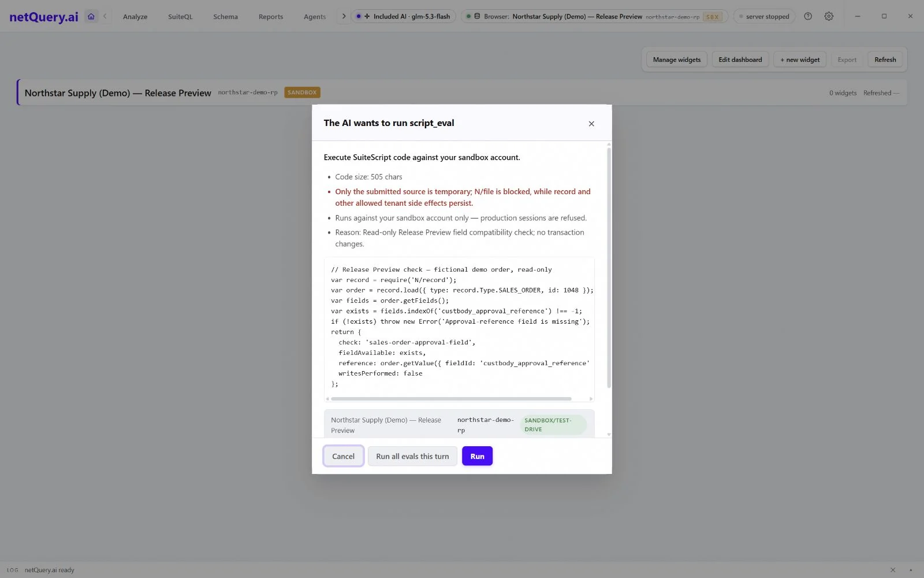Add a widget with + new widget
The height and width of the screenshot is (578, 924).
[800, 60]
